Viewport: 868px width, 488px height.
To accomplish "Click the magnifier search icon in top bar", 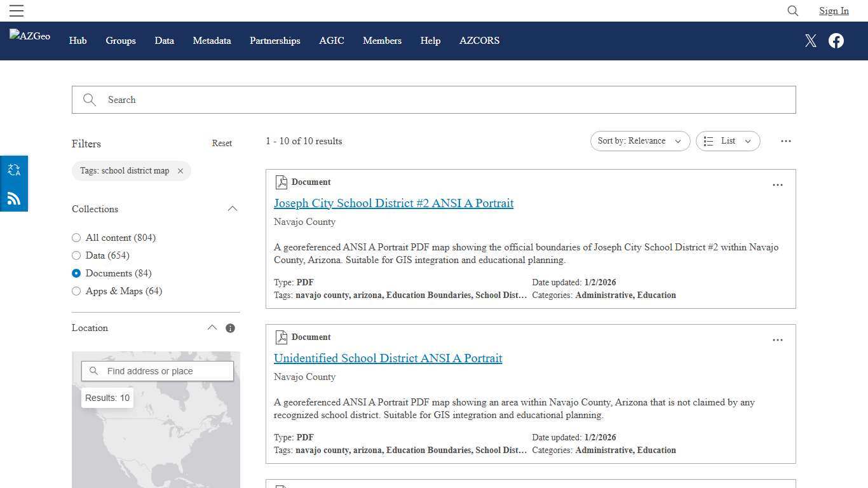I will coord(792,11).
